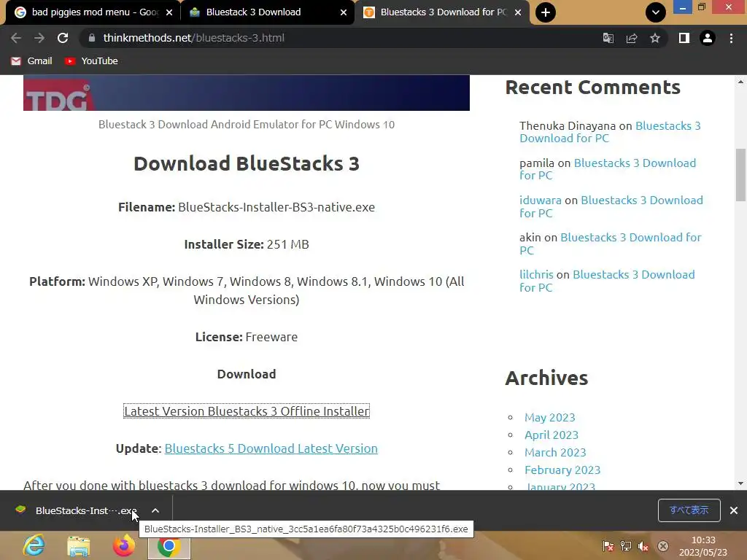Click the scrollbar down arrow
This screenshot has height=560, width=747.
tap(740, 483)
